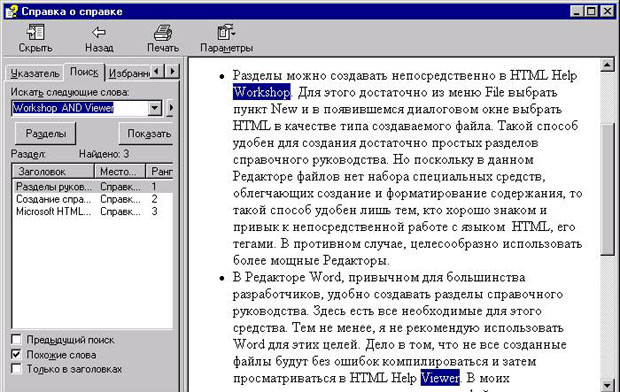Click the content scrollbar down arrow
Screen dimensions: 620x392
click(x=607, y=385)
